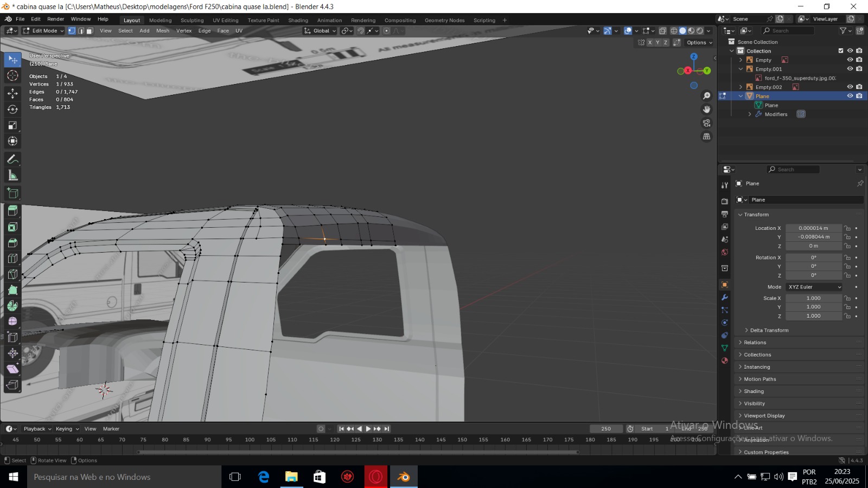Switch to the Shading workspace tab
Screen dimensions: 868x488
coord(298,21)
